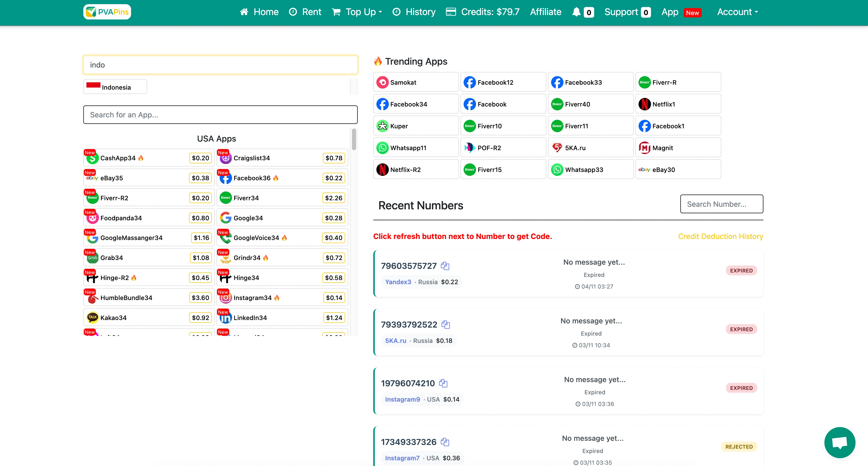The height and width of the screenshot is (466, 868).
Task: Expand the Top Up dropdown
Action: pyautogui.click(x=357, y=12)
